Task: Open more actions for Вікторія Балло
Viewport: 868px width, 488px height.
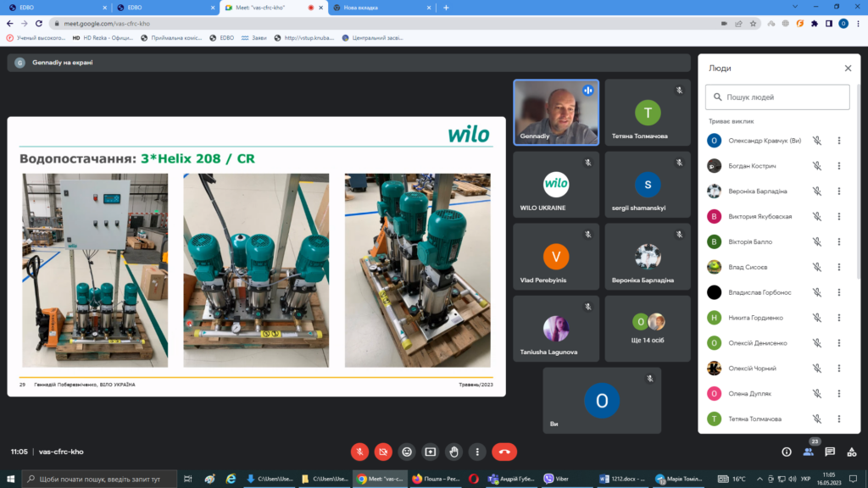Action: click(839, 241)
